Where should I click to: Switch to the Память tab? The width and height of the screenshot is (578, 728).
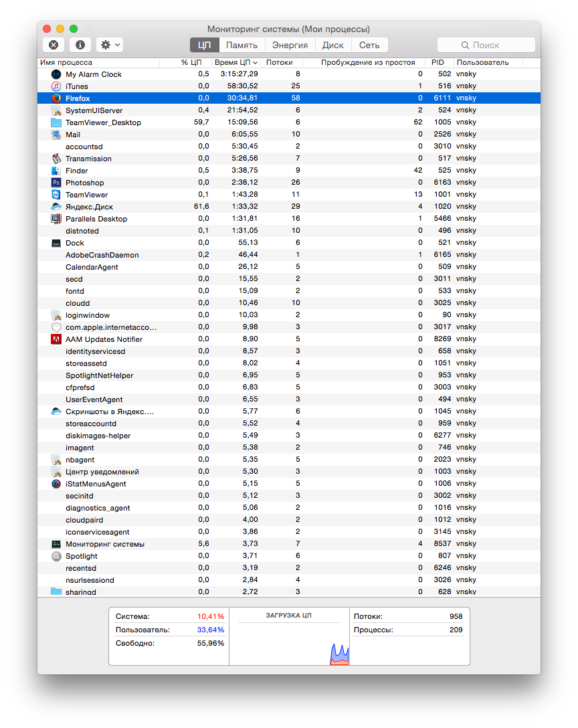click(242, 45)
